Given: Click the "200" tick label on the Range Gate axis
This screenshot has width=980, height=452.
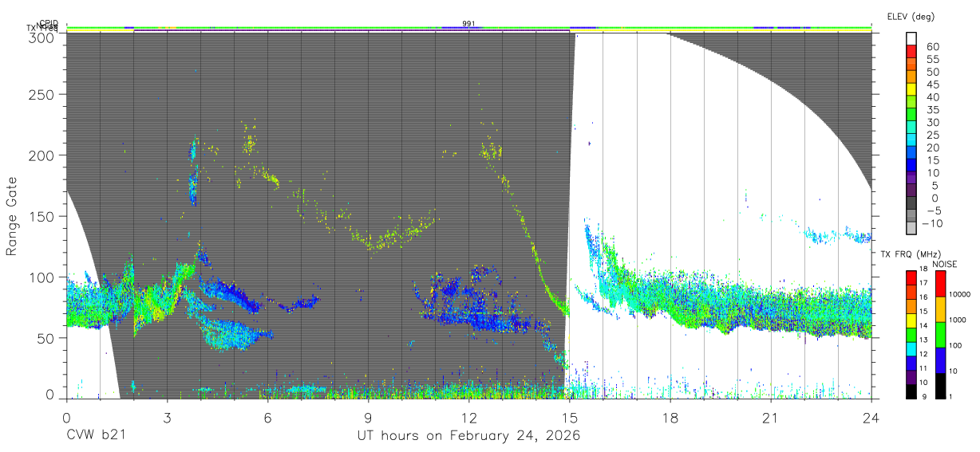Looking at the screenshot, I should tap(43, 155).
